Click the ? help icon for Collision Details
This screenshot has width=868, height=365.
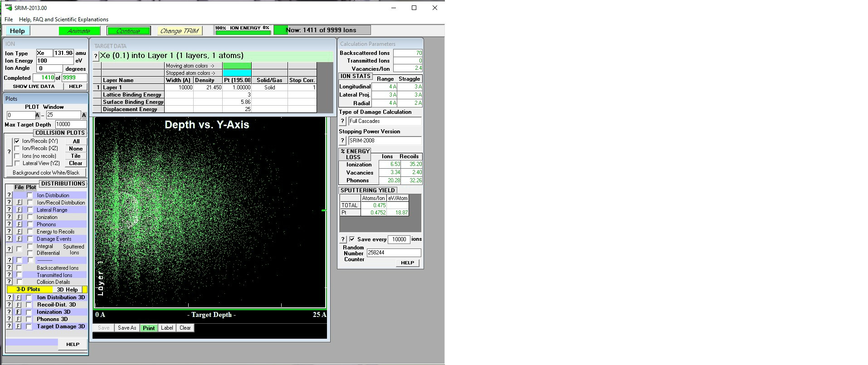pyautogui.click(x=9, y=282)
